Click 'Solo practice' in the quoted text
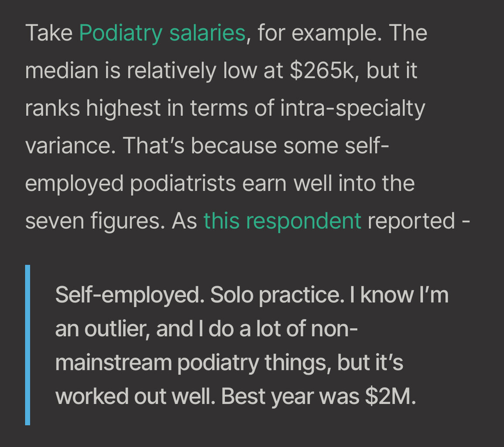The image size is (504, 447). click(277, 295)
